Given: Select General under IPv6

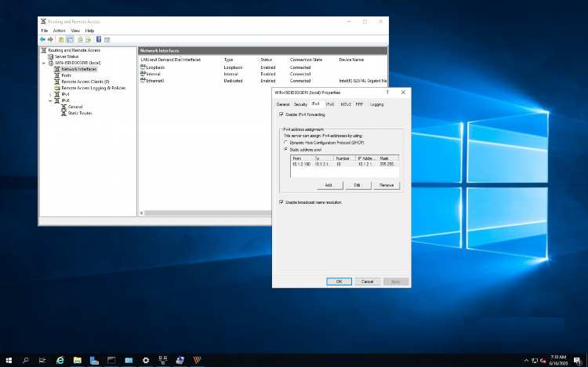Looking at the screenshot, I should point(75,107).
